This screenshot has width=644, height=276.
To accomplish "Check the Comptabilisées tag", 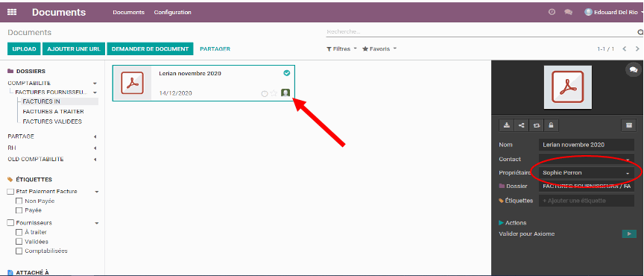I will pos(19,251).
